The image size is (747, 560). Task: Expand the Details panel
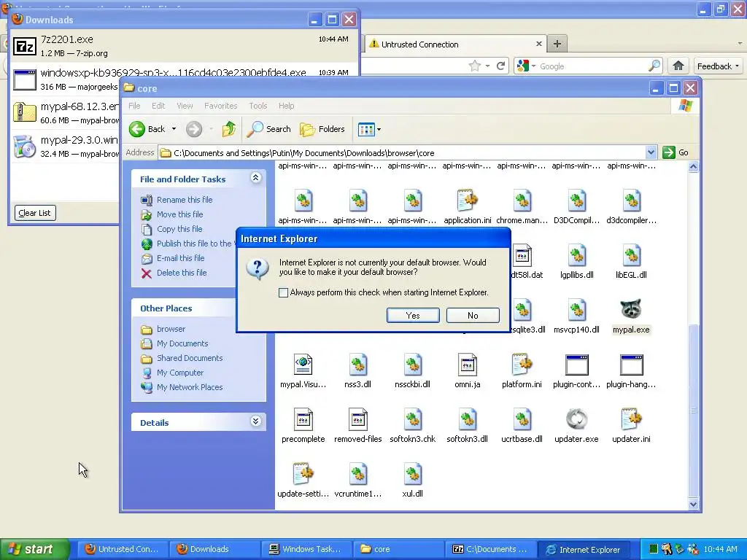tap(256, 421)
